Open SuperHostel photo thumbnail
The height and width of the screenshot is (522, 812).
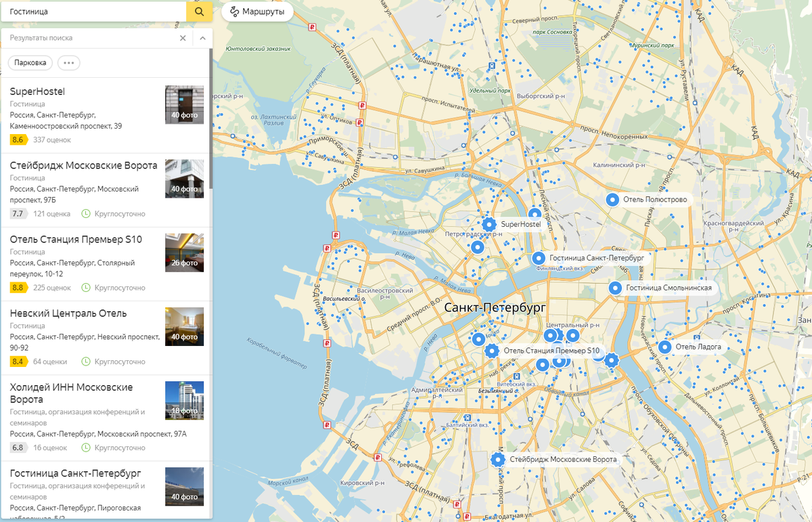click(x=184, y=104)
